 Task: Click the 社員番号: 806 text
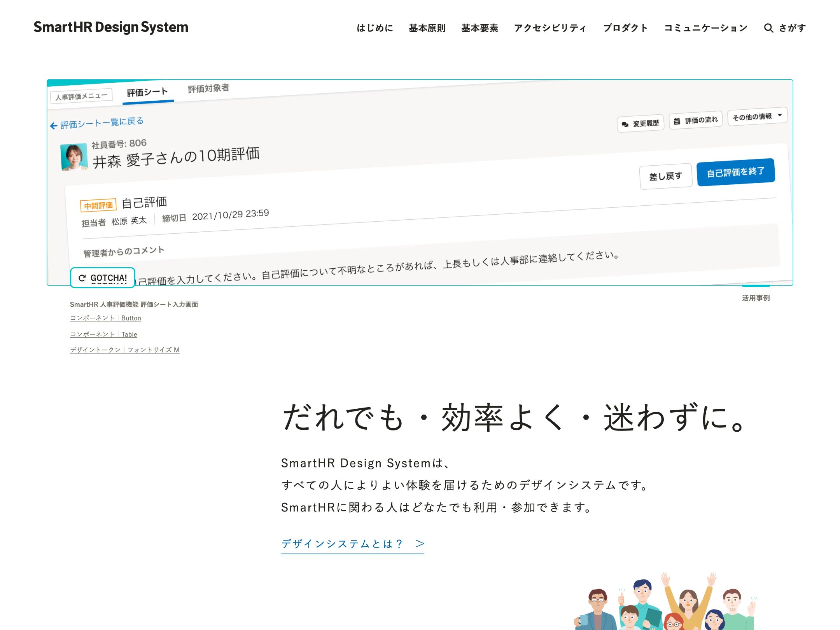119,143
